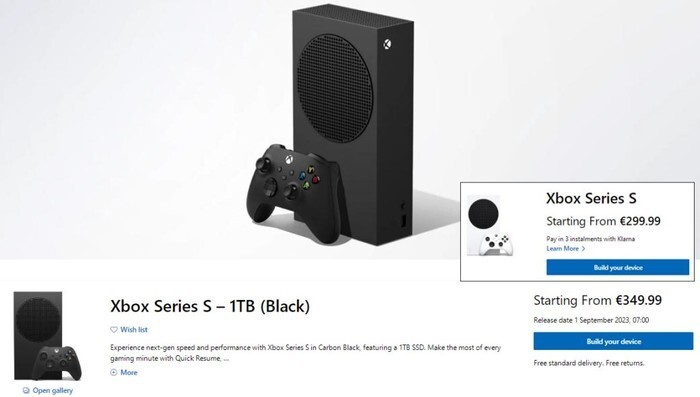
Task: Click the More plus circle icon
Action: click(113, 372)
